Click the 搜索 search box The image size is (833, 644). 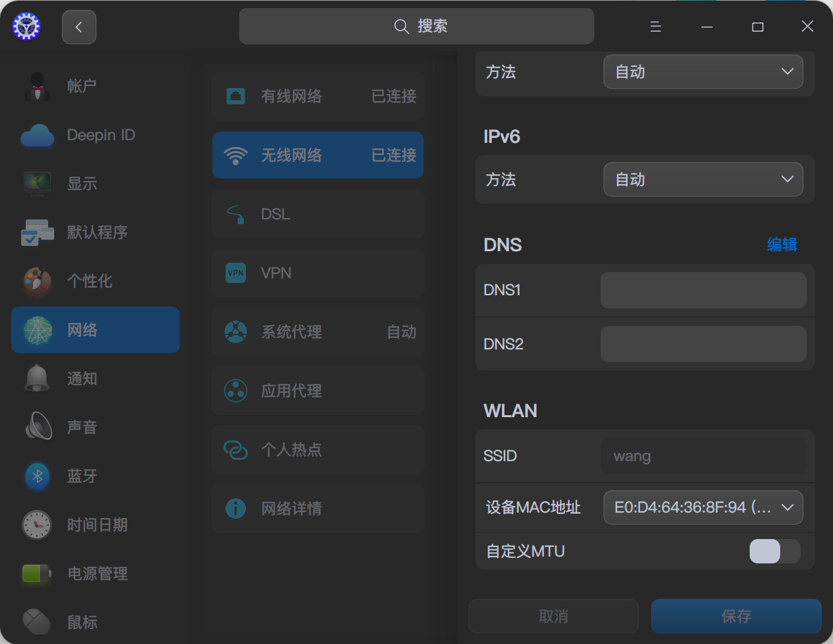tap(416, 26)
